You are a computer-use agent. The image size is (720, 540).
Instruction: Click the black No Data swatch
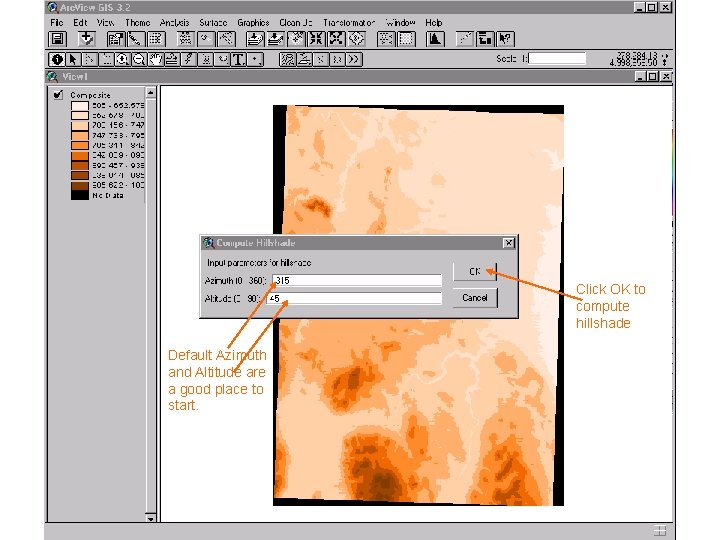(80, 195)
